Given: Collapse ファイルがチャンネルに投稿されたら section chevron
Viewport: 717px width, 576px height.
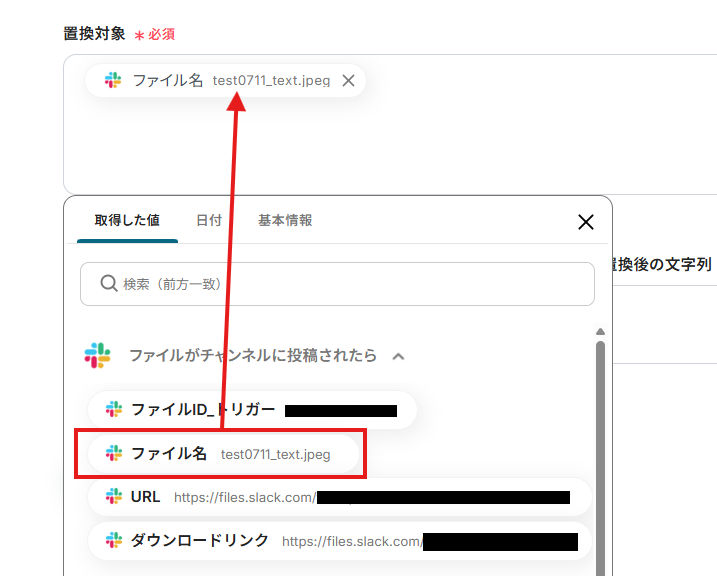Looking at the screenshot, I should pyautogui.click(x=398, y=356).
